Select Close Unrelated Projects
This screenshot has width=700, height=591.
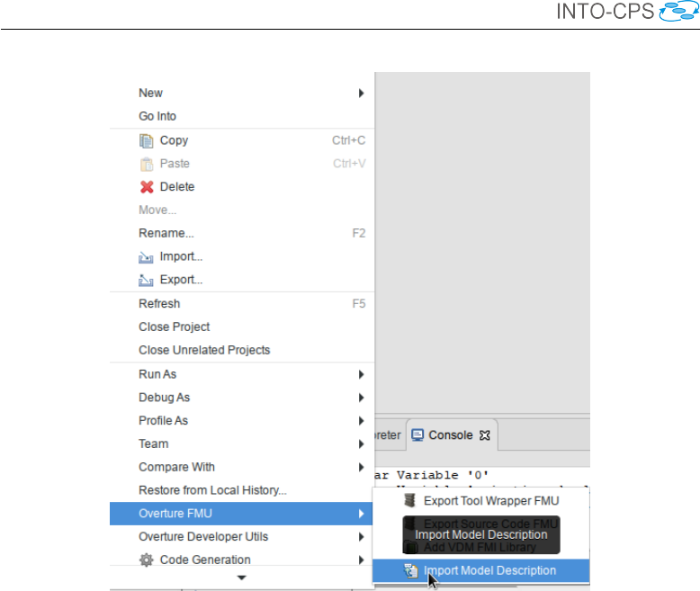[x=241, y=350]
